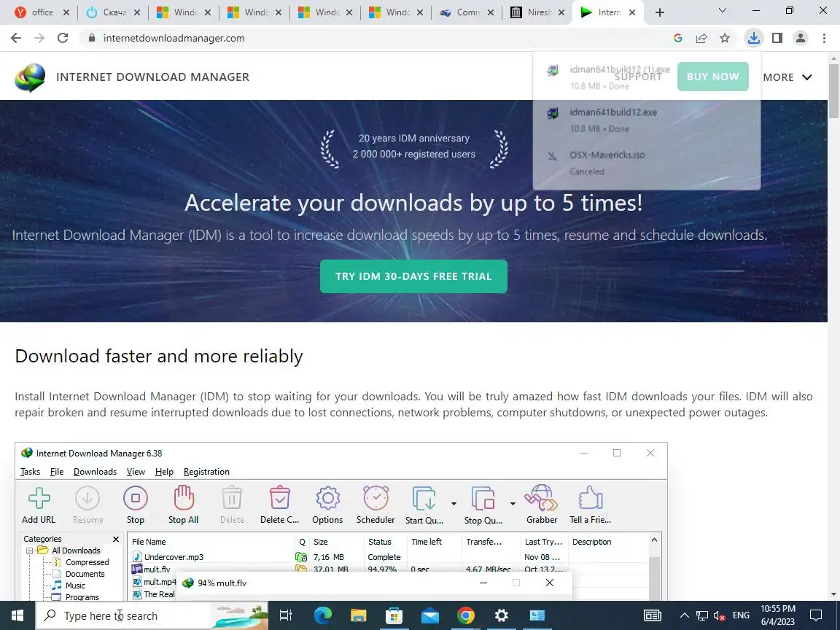The height and width of the screenshot is (630, 840).
Task: Open the tab search chevron
Action: (x=722, y=10)
